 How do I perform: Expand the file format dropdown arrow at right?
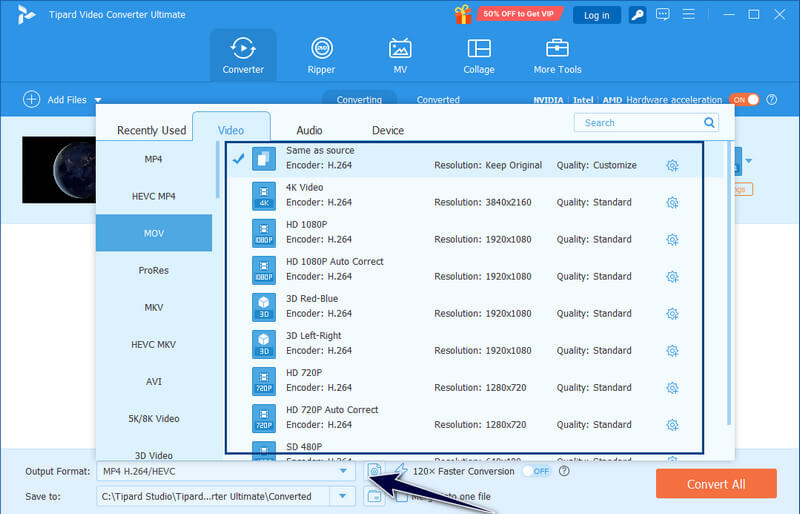[x=748, y=161]
